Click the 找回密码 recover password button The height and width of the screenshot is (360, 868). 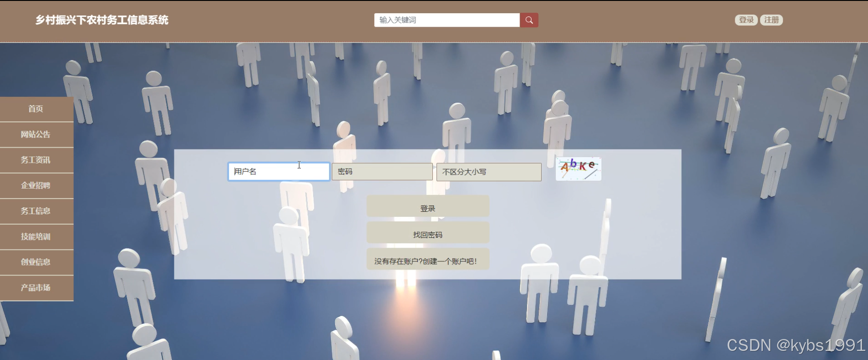point(428,233)
